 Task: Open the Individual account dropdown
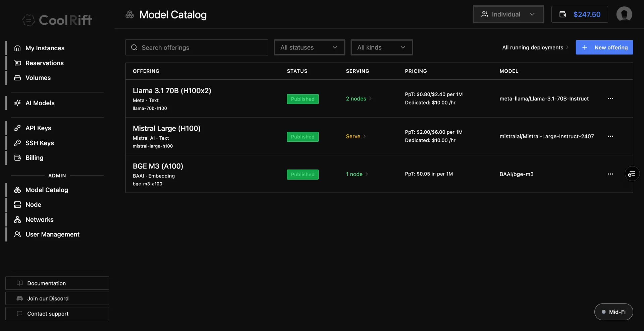click(x=508, y=14)
